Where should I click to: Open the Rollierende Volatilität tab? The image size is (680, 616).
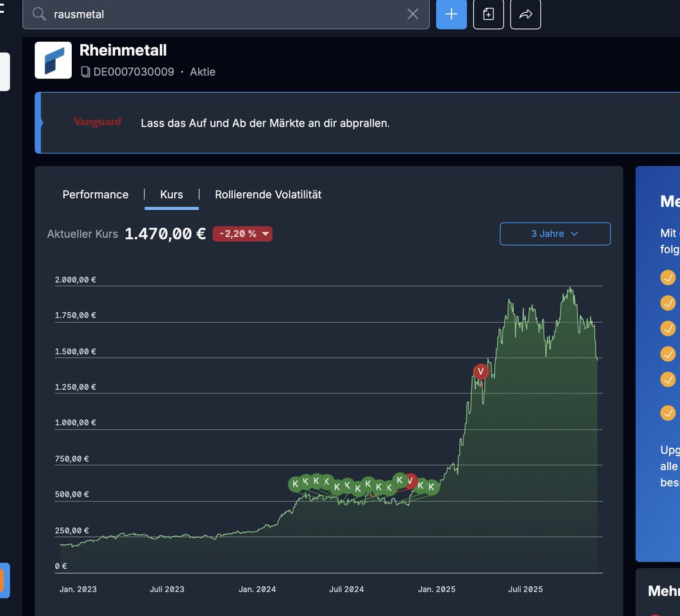[x=268, y=194]
